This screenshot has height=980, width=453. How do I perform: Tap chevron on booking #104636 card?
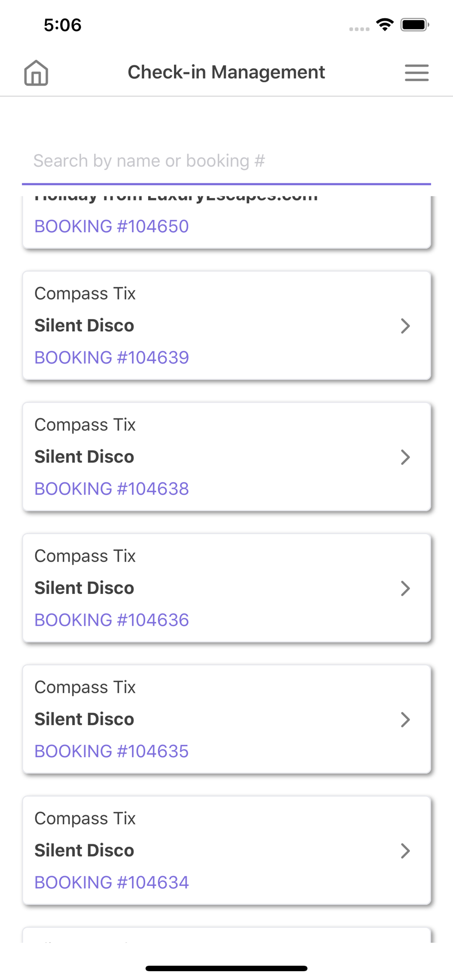[405, 588]
